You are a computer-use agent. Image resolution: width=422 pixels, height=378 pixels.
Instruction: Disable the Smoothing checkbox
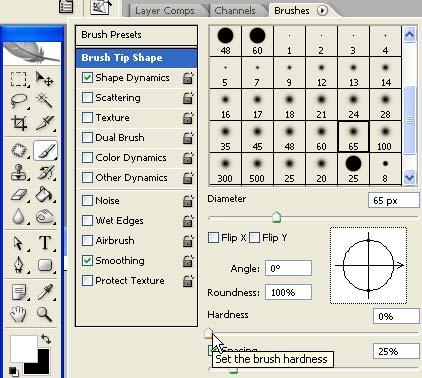pyautogui.click(x=87, y=260)
